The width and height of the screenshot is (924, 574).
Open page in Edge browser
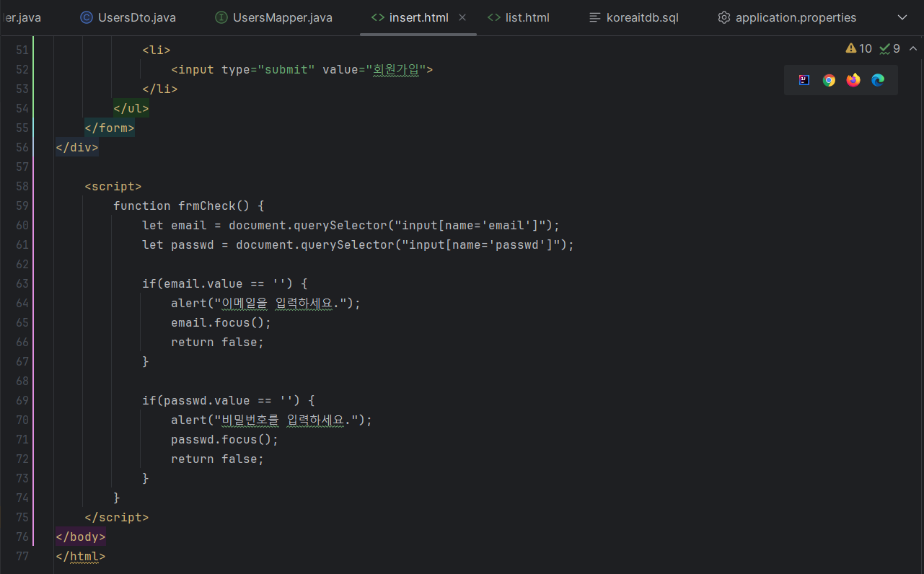point(878,80)
